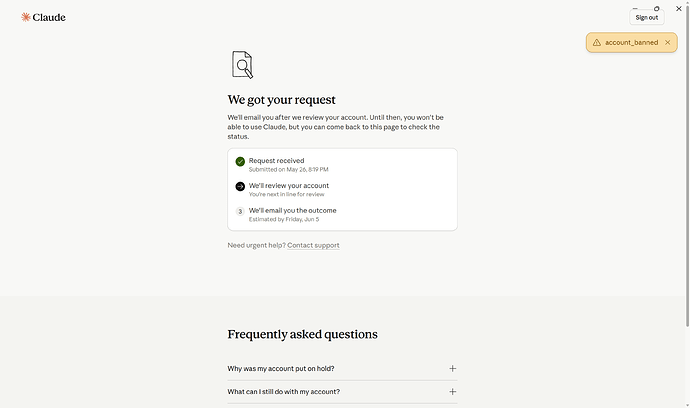Dismiss the account_banned notification
The height and width of the screenshot is (408, 690).
click(668, 43)
